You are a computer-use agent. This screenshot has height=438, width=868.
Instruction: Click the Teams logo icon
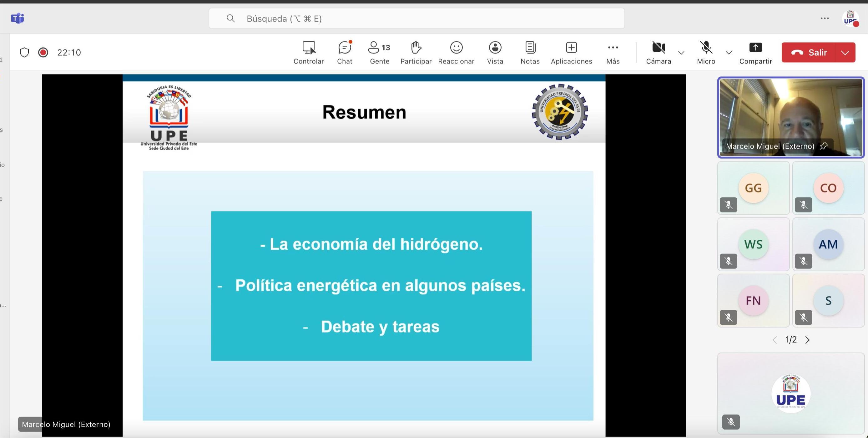coord(17,18)
